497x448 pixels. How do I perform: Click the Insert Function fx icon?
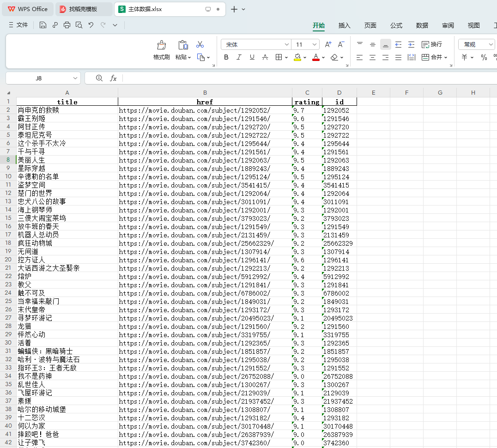click(113, 78)
